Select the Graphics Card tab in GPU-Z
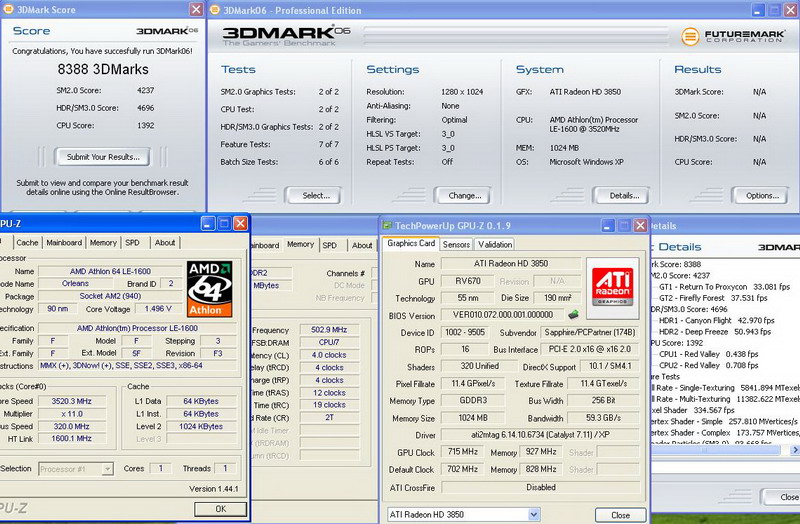800x524 pixels. pos(411,243)
